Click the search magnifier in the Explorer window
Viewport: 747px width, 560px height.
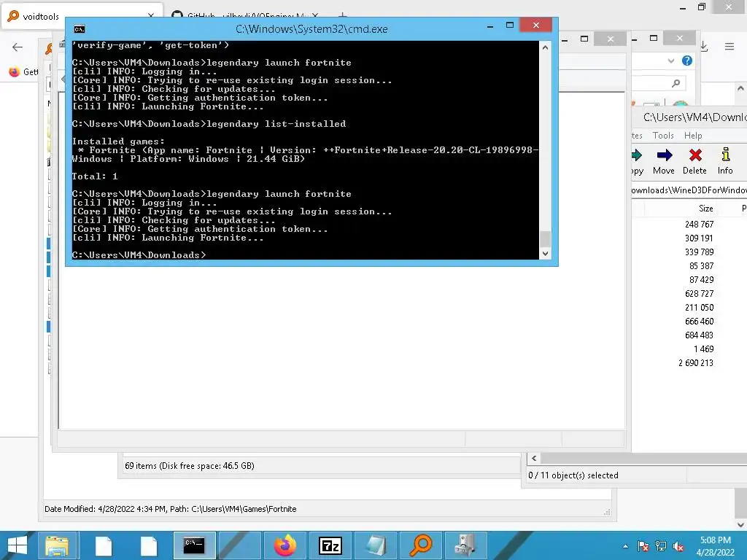click(x=676, y=83)
